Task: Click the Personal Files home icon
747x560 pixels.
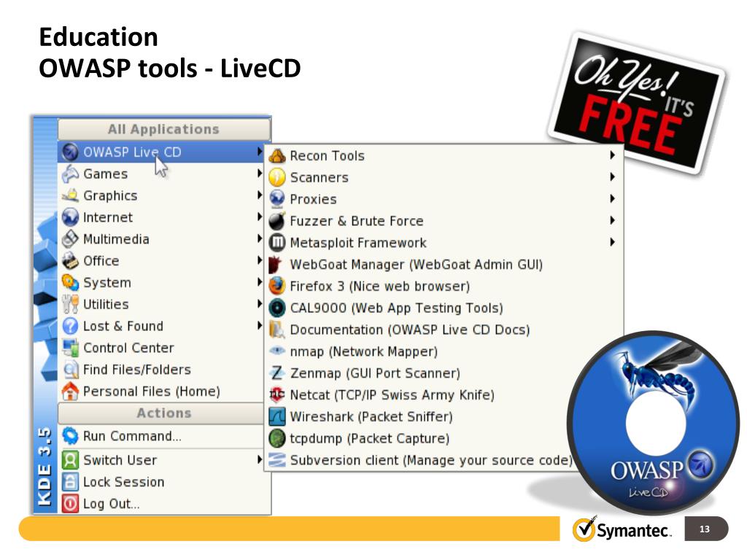Action: 70,392
